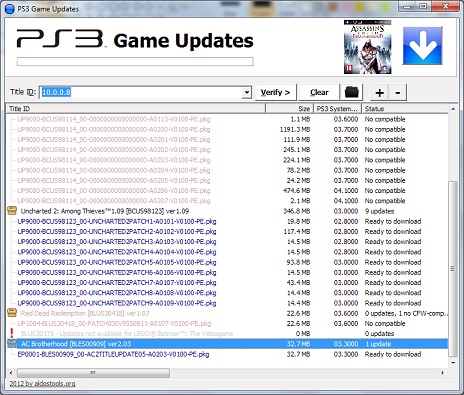Sort list by Status column header
Screen dimensions: 464x395
coord(405,109)
